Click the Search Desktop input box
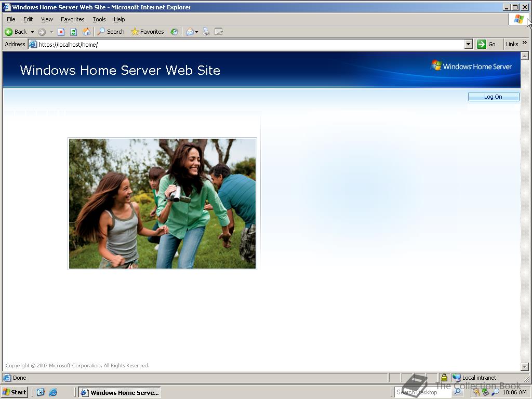Image resolution: width=532 pixels, height=399 pixels. pos(422,392)
